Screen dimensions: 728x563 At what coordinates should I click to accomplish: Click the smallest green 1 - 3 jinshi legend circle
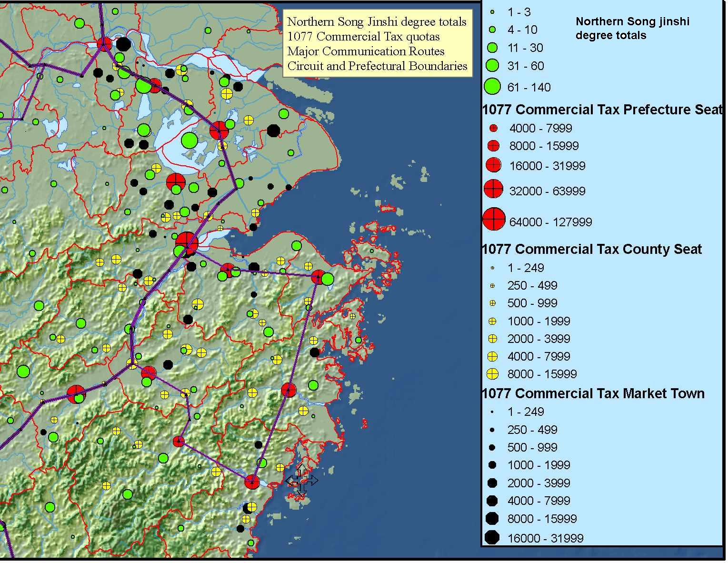click(492, 12)
